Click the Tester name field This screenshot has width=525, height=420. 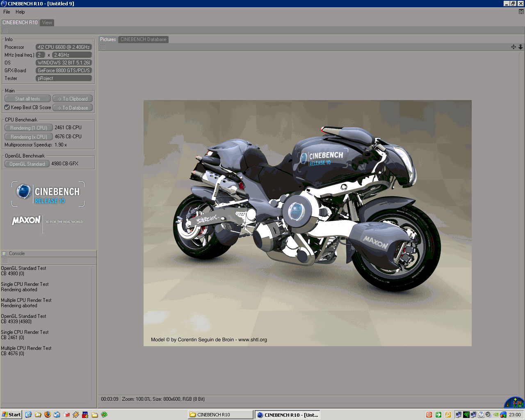click(64, 78)
